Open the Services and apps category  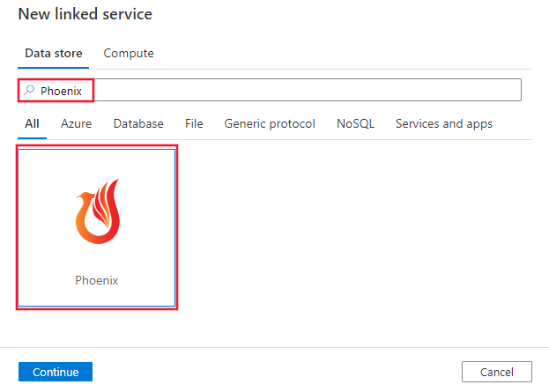tap(444, 124)
